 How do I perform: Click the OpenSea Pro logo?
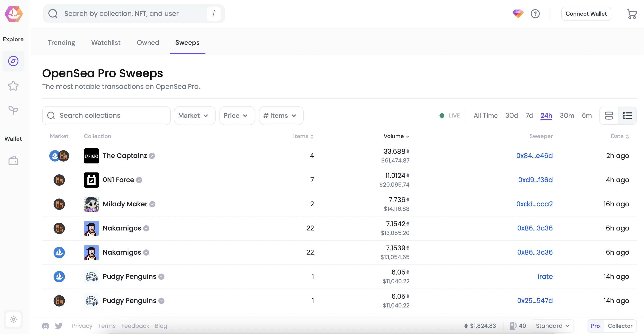click(x=14, y=14)
